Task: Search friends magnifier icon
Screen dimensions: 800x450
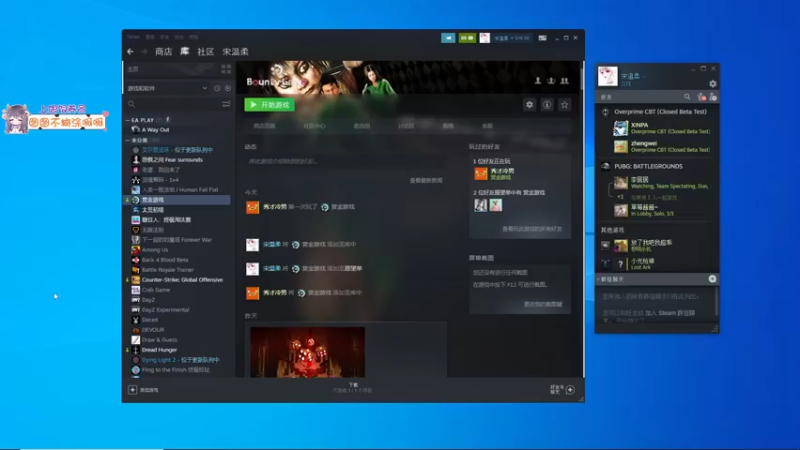Action: click(x=687, y=97)
